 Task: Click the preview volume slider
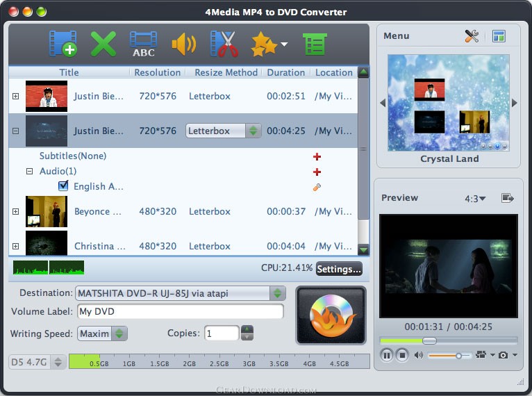pyautogui.click(x=449, y=356)
